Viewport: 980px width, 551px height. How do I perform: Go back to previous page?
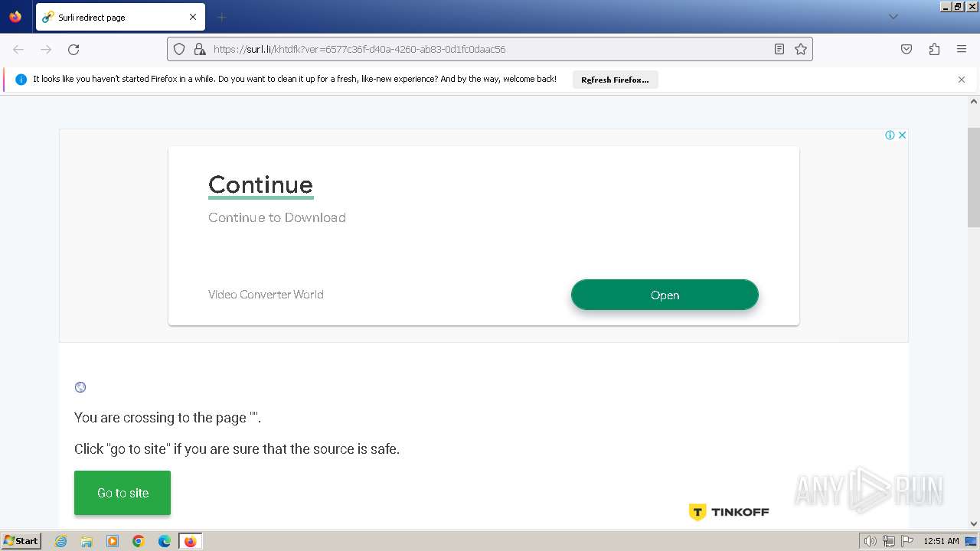[18, 49]
